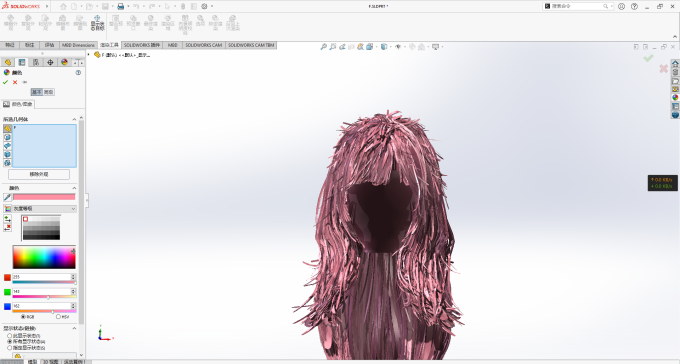This screenshot has height=364, width=680.
Task: Open the help question mark in title bar
Action: [x=634, y=7]
